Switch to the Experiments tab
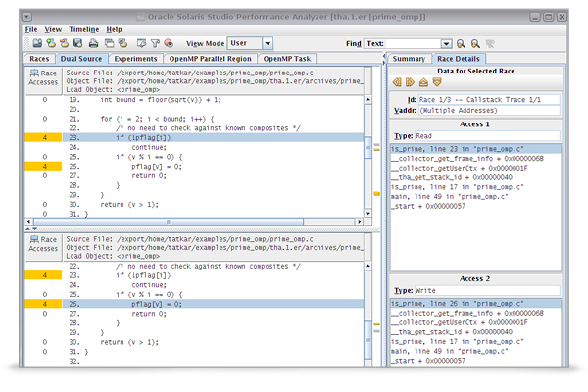This screenshot has width=588, height=392. (x=137, y=59)
